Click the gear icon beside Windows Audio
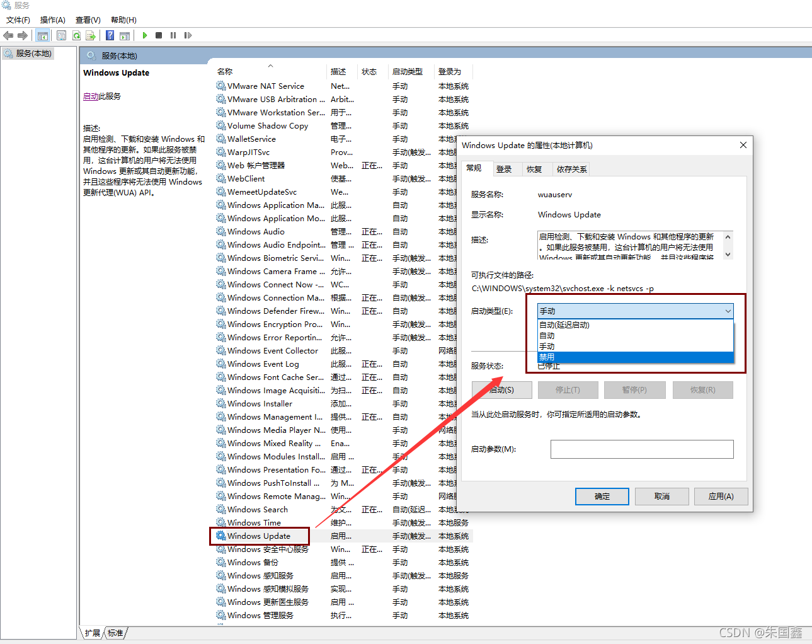The width and height of the screenshot is (812, 644). [220, 231]
